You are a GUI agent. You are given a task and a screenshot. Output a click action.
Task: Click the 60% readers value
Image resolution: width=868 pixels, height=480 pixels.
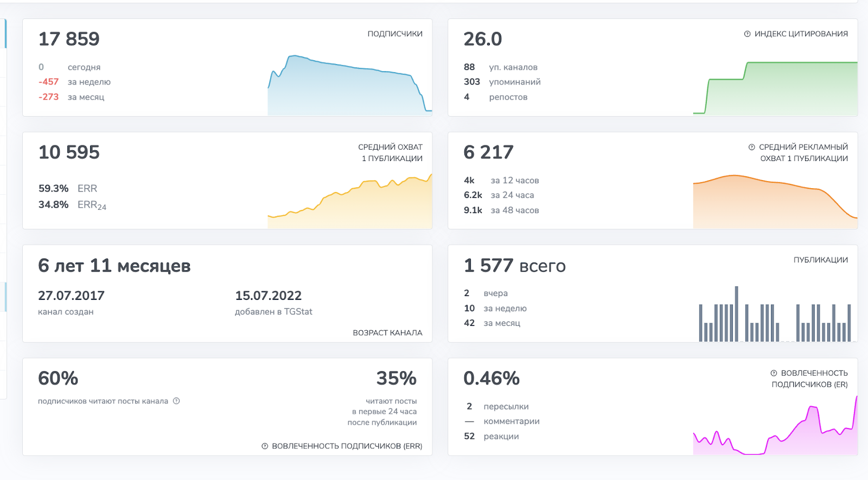58,379
